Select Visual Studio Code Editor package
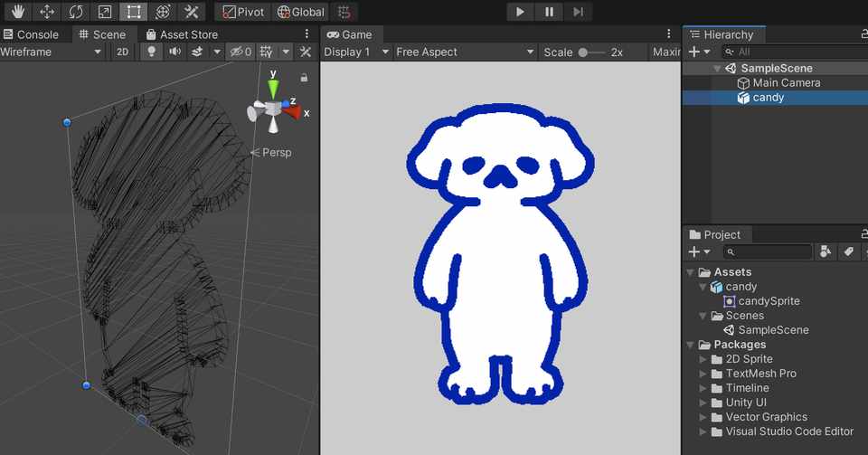Viewport: 868px width, 455px height. (789, 431)
